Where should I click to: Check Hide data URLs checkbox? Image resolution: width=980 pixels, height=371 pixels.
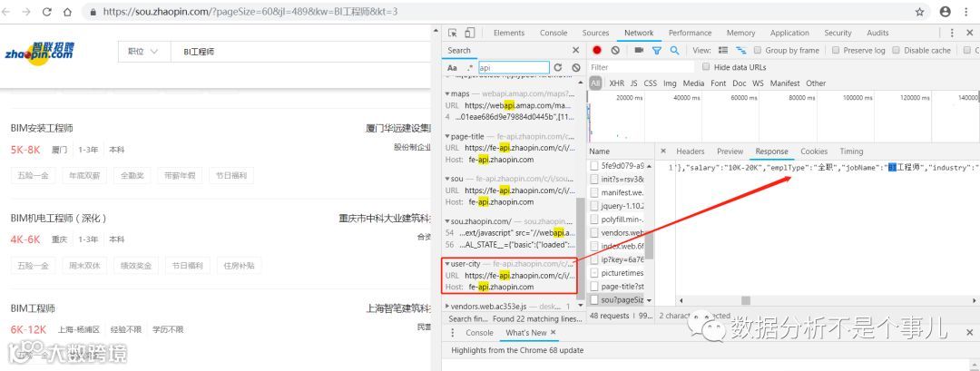[x=706, y=67]
